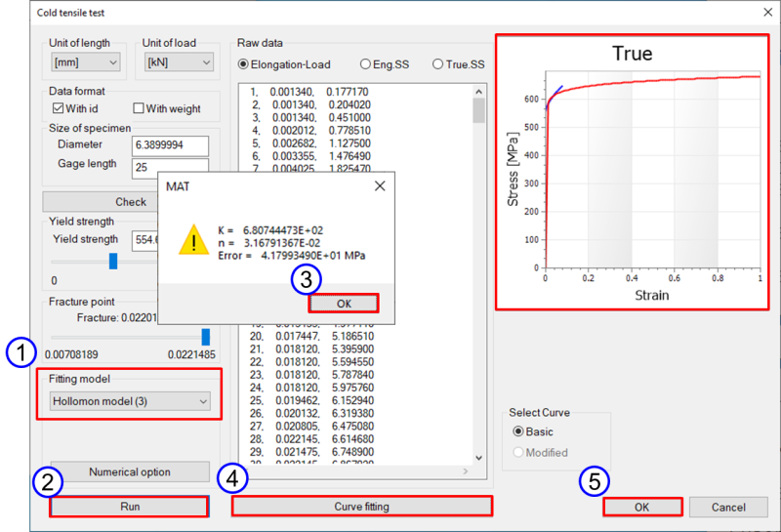Select Elongation-Load radio button
This screenshot has height=532, width=781.
pos(244,63)
